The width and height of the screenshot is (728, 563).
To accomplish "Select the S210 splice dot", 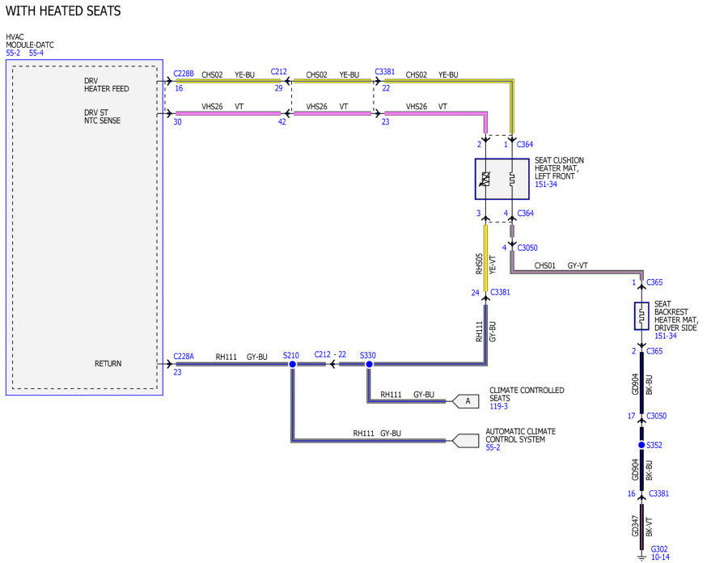I will 293,364.
